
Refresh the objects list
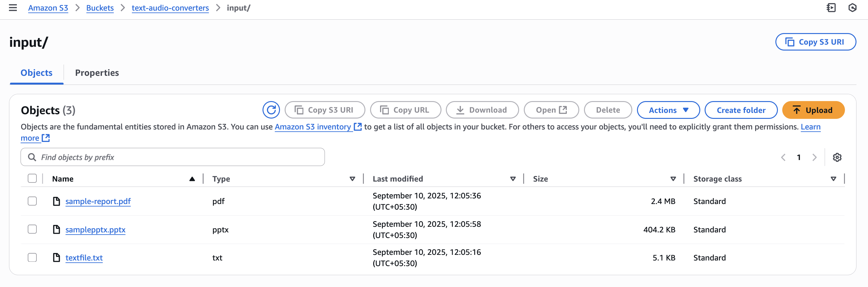coord(271,110)
